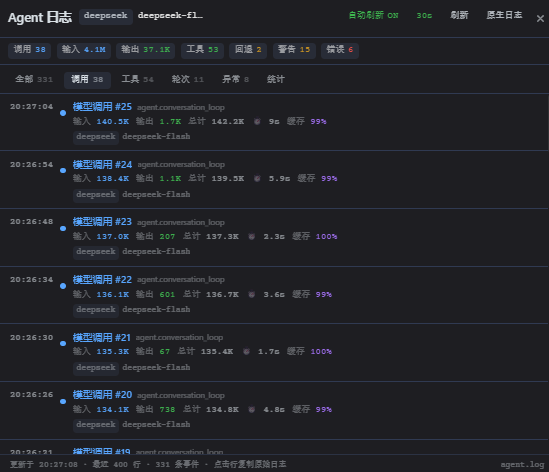Click the blue dot marker at 20:26:48
549x472 pixels.
click(63, 228)
